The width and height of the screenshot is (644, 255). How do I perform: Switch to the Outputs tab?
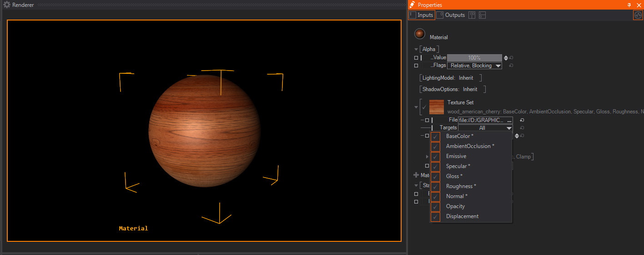[x=451, y=15]
